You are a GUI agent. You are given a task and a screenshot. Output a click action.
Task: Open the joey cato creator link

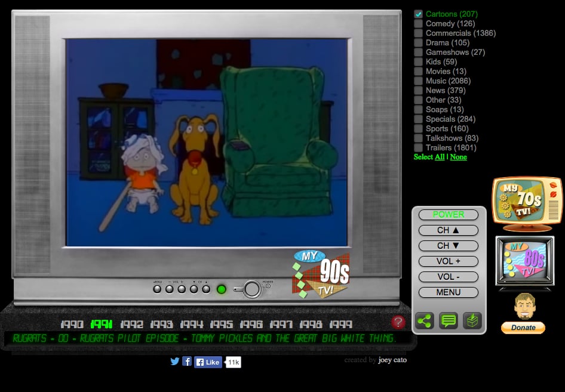tap(392, 360)
